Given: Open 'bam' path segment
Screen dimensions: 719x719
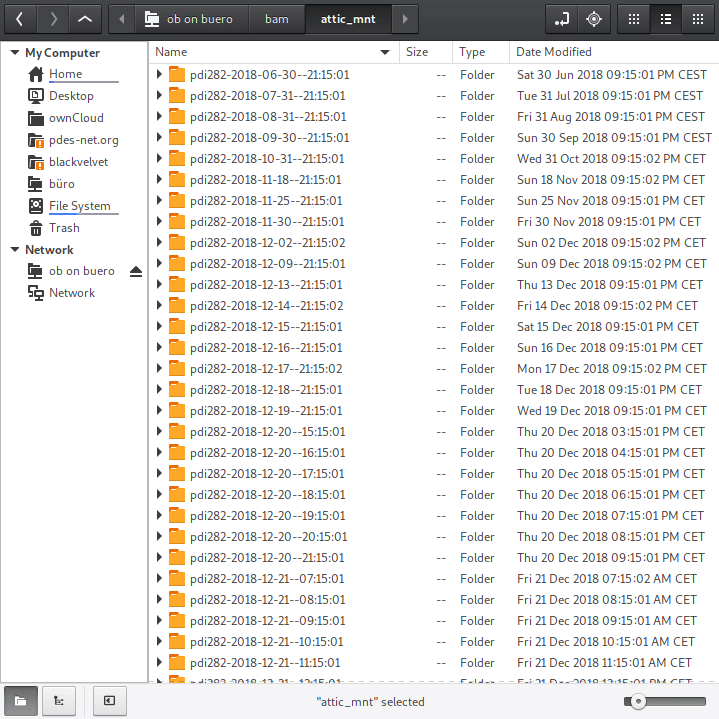Looking at the screenshot, I should point(277,19).
